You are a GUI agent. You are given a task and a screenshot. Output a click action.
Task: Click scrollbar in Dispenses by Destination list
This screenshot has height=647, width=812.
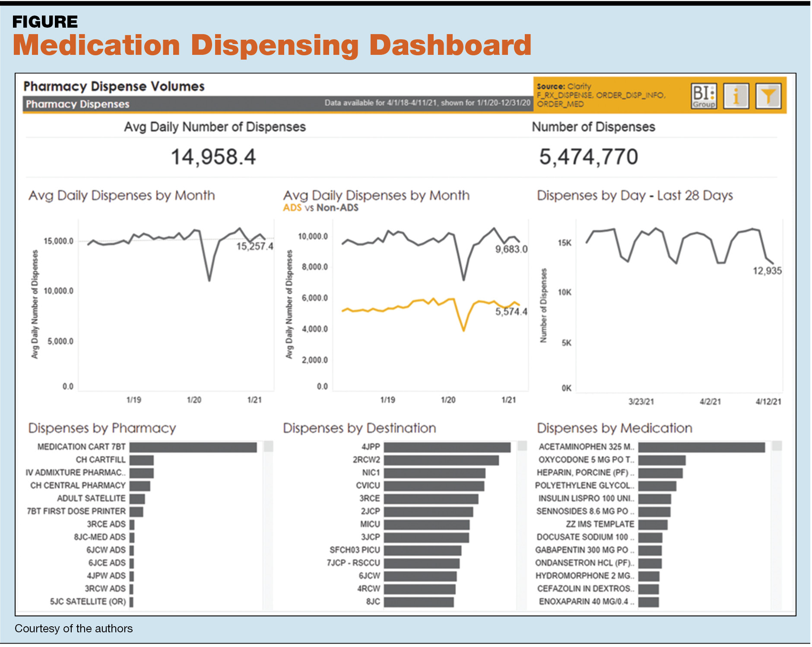[522, 446]
